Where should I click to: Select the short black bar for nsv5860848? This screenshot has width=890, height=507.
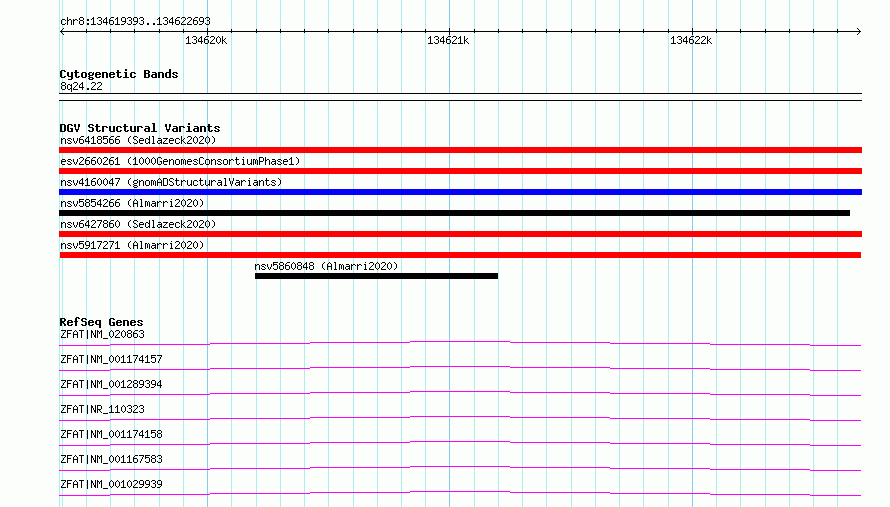[x=376, y=276]
